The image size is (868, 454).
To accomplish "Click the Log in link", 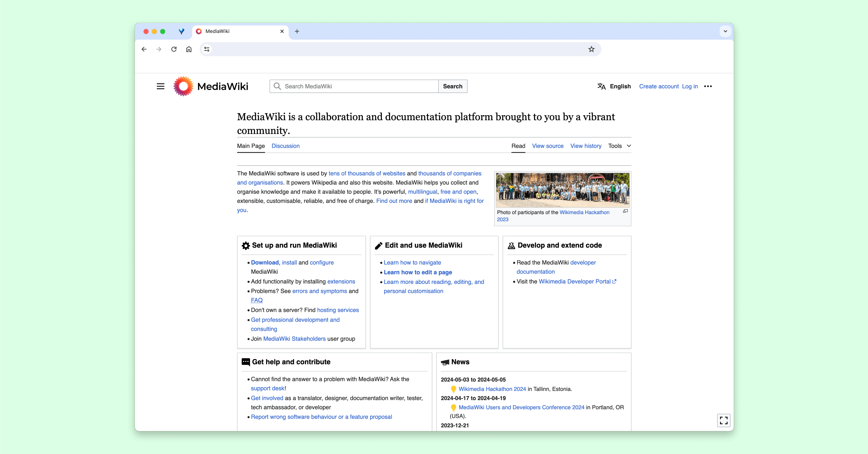I will tap(690, 86).
